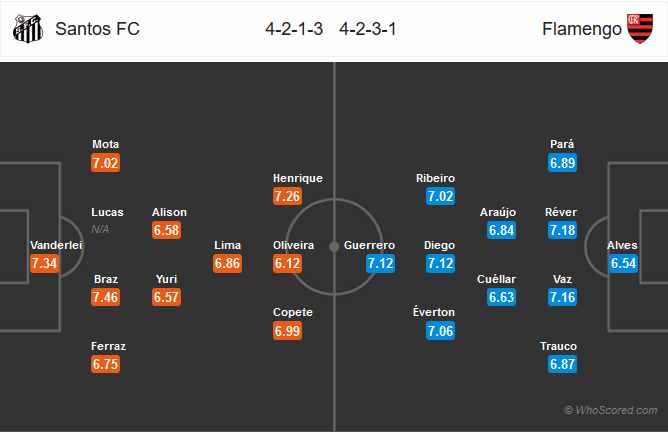Click the 4-2-1-3 formation text
This screenshot has height=432, width=668.
click(294, 29)
